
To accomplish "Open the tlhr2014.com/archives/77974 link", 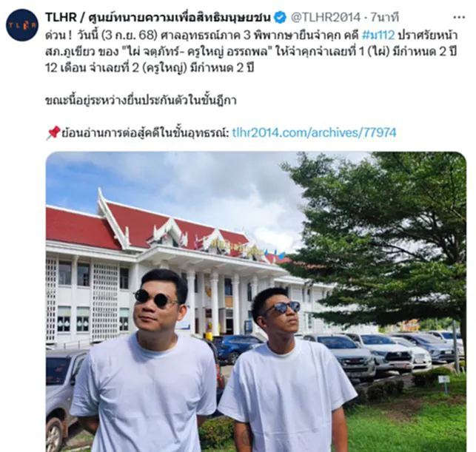I will [x=314, y=133].
